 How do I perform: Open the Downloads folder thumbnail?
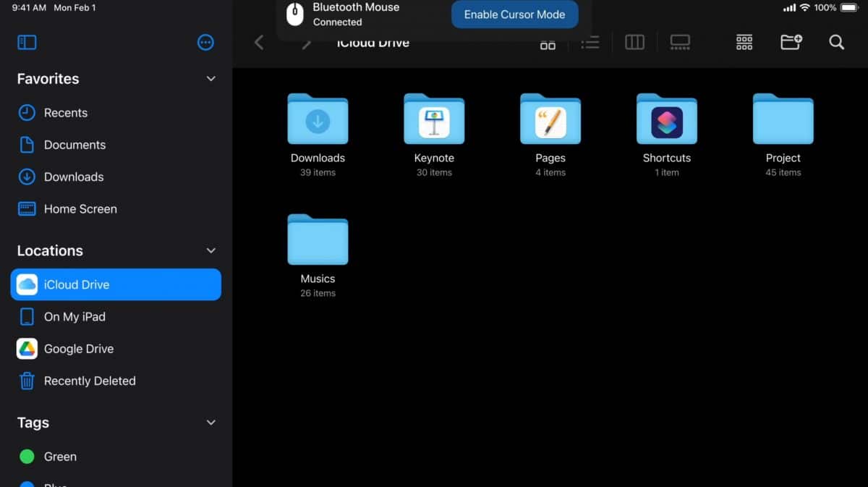[x=318, y=119]
